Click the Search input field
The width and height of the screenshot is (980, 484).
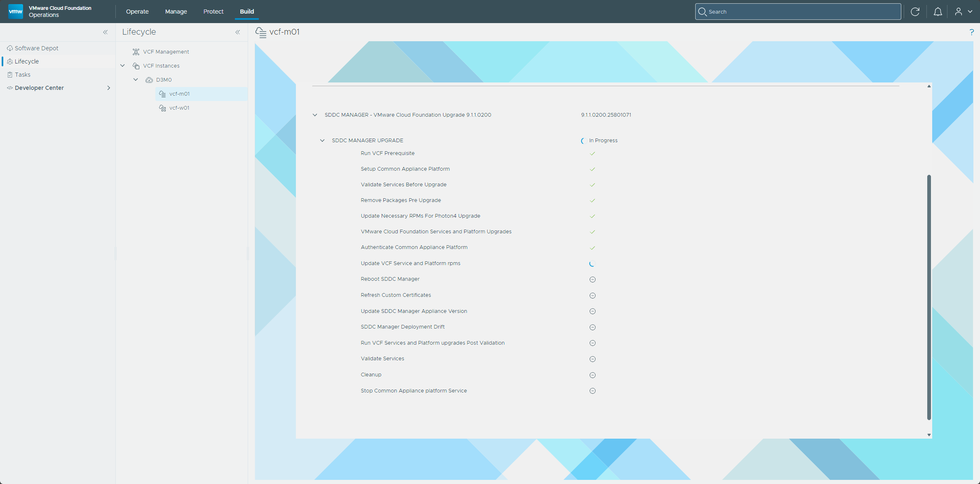click(798, 12)
